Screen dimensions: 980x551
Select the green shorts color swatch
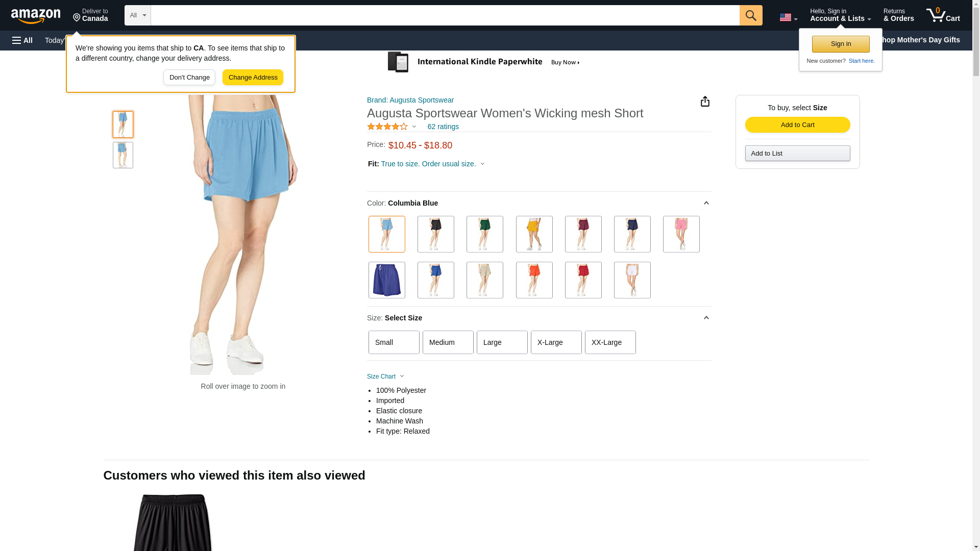(x=484, y=234)
